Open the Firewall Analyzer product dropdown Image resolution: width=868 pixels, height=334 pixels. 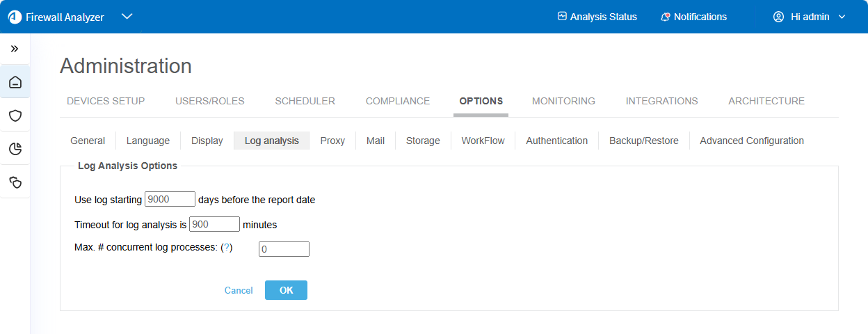[127, 17]
